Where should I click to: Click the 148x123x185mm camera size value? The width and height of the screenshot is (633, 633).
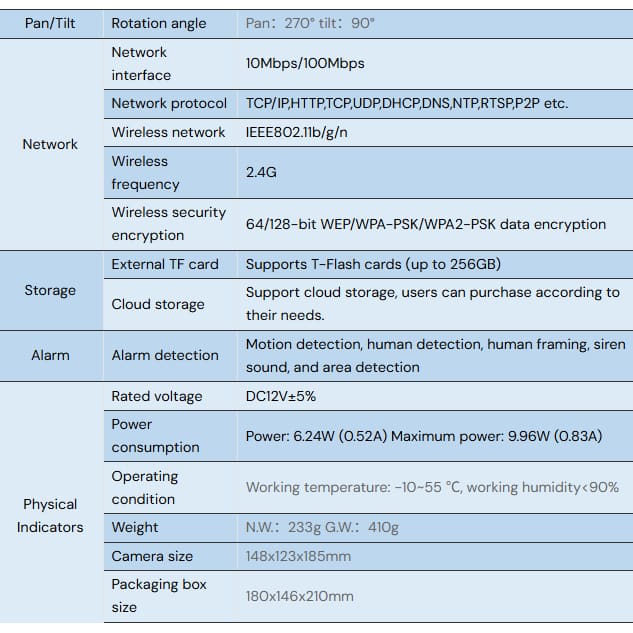click(x=298, y=556)
